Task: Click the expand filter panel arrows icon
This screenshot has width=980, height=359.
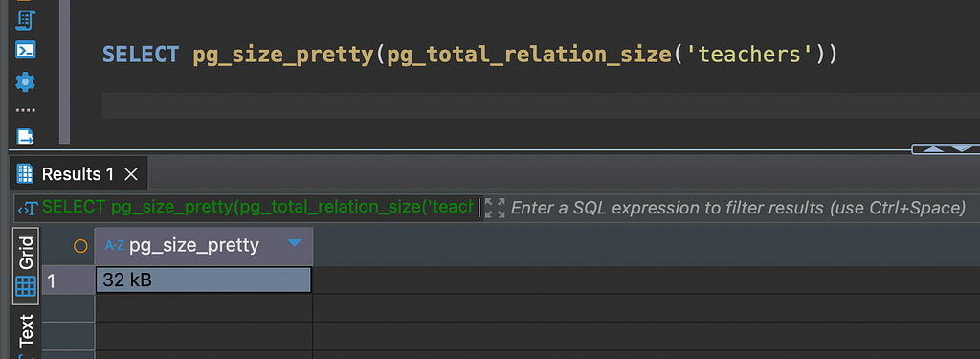Action: (x=495, y=208)
